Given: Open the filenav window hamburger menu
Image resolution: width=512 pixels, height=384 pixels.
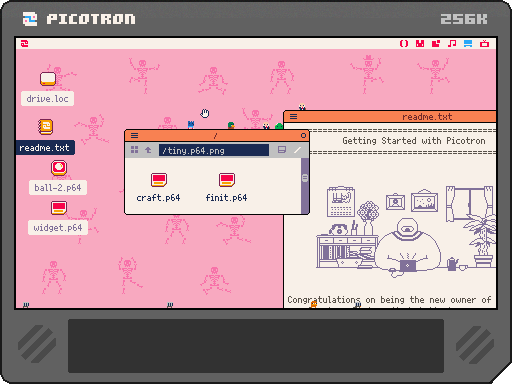Looking at the screenshot, I should [x=134, y=135].
